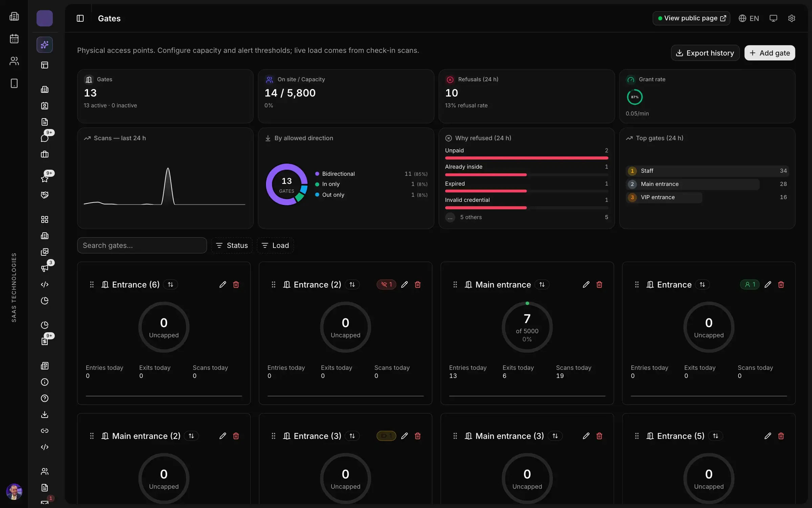Open the settings gear in top bar
Screen dimensions: 812x508
point(791,18)
